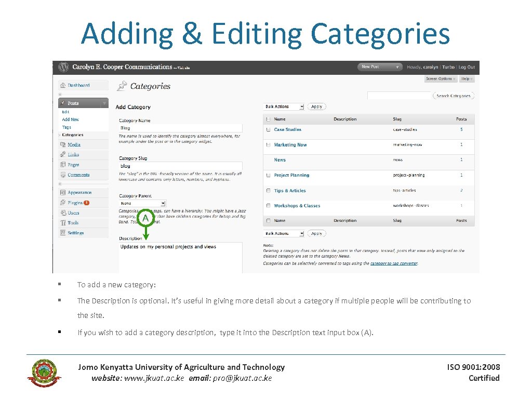This screenshot has height=399, width=532.
Task: Click the WordPress logo in the header
Action: [63, 67]
